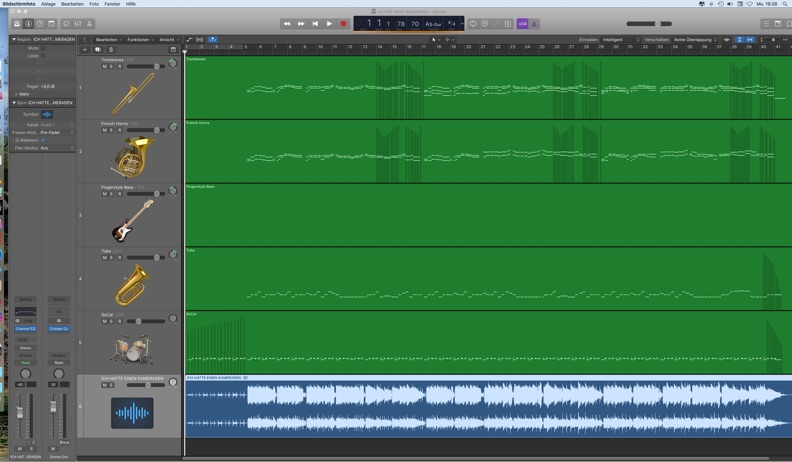Solo the SoCal drum track
The image size is (792, 462).
(x=112, y=321)
